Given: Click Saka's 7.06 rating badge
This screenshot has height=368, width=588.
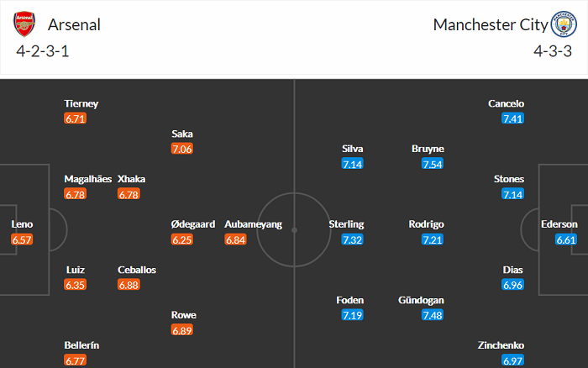Looking at the screenshot, I should [182, 149].
